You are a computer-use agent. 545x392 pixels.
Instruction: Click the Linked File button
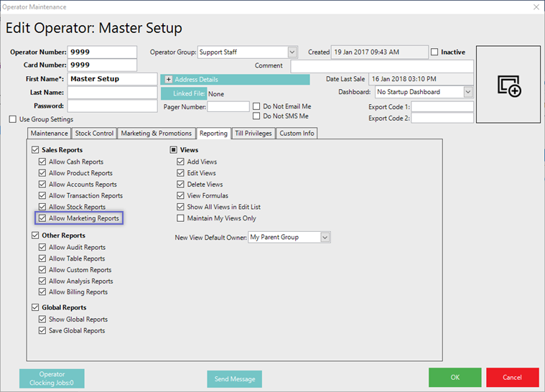point(183,93)
